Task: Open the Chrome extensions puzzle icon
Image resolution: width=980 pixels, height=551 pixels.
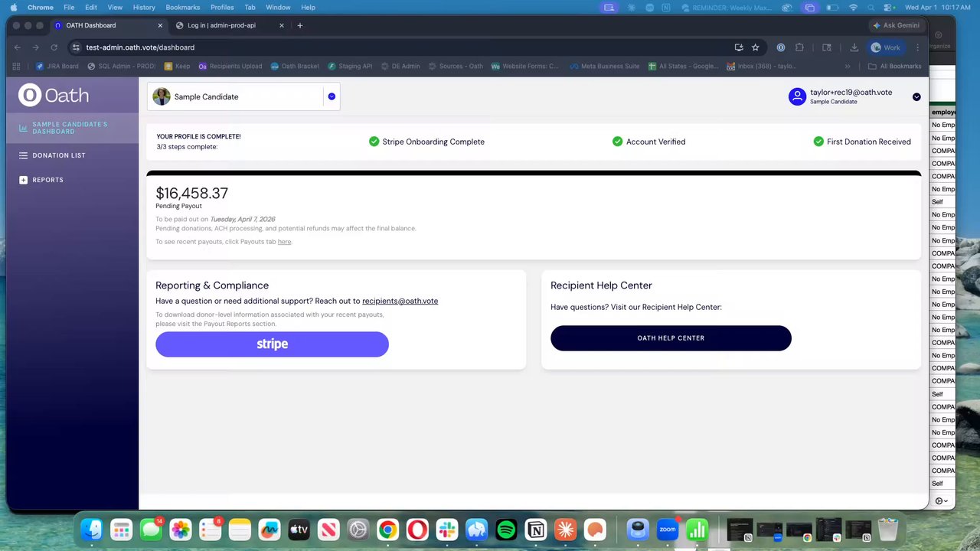Action: pyautogui.click(x=799, y=47)
